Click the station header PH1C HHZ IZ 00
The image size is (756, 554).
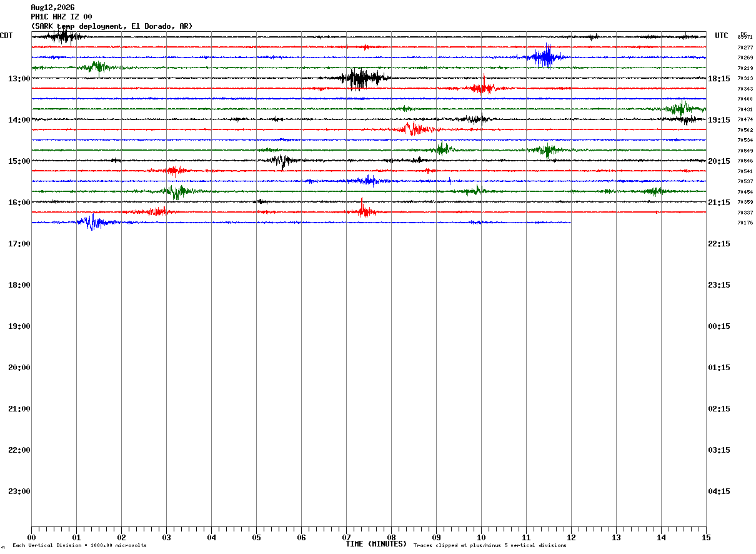tap(61, 17)
